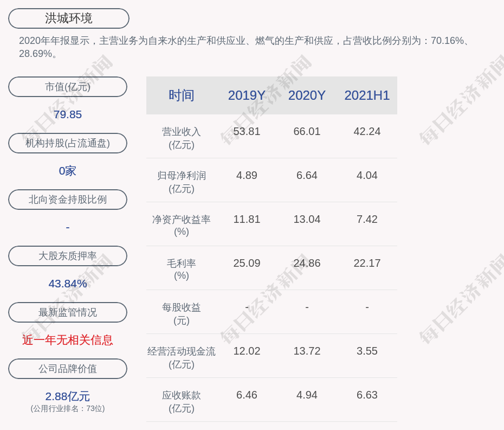Screen dimensions: 504x430
Task: Click the red text 近一年无相关信息
Action: click(x=68, y=340)
